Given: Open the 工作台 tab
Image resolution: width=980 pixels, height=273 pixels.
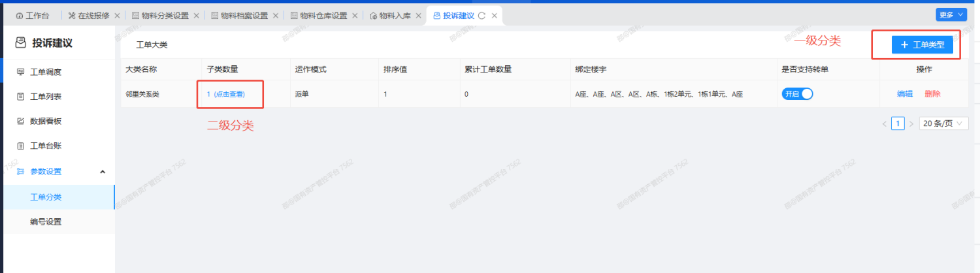Looking at the screenshot, I should click(33, 15).
